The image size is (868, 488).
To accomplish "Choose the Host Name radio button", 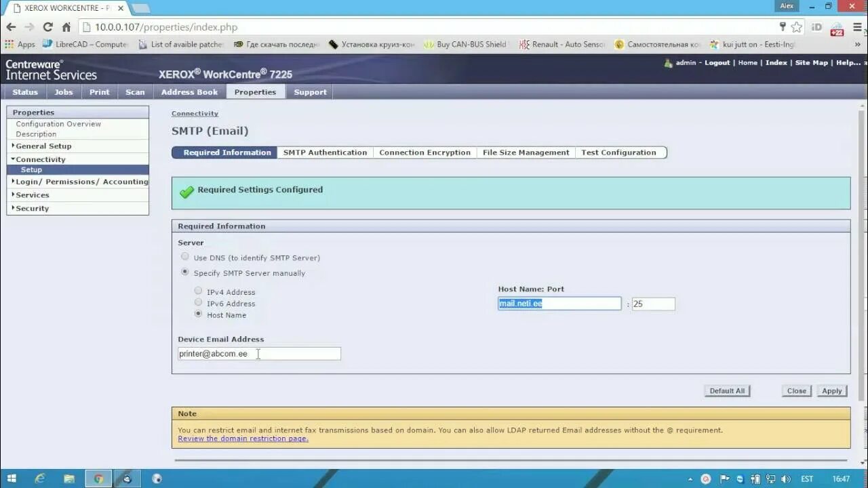I will (x=198, y=314).
